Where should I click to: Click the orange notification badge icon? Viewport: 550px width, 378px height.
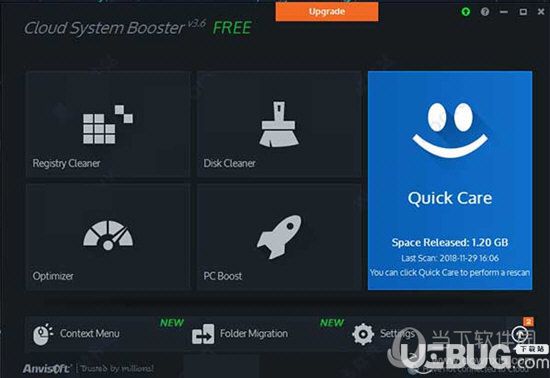tap(528, 321)
